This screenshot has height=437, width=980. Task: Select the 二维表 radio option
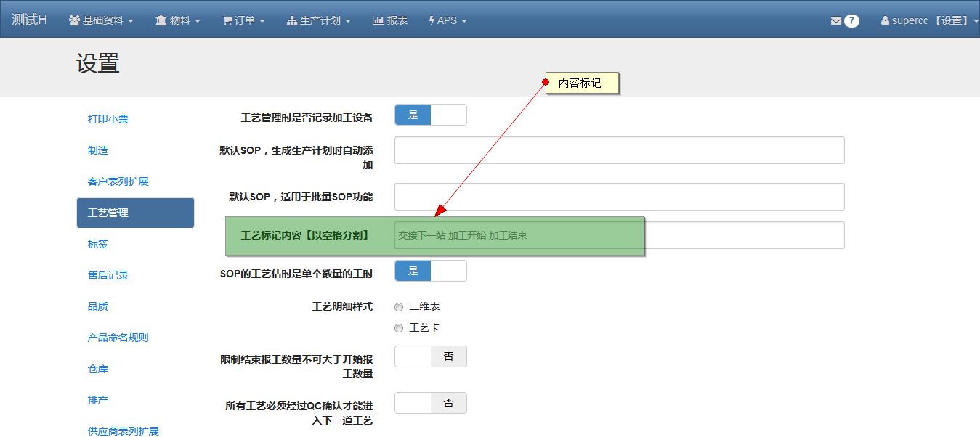click(x=399, y=307)
